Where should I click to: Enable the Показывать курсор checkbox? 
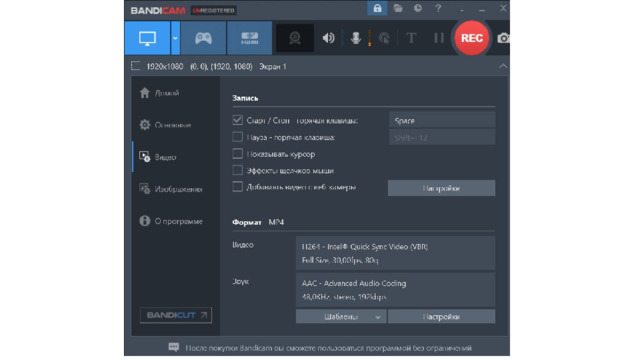(x=237, y=154)
